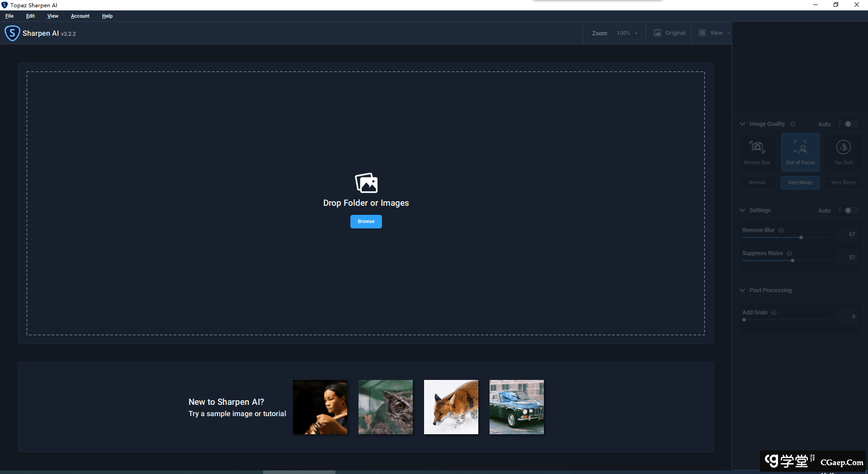
Task: Open the fox sample image thumbnail
Action: (451, 407)
